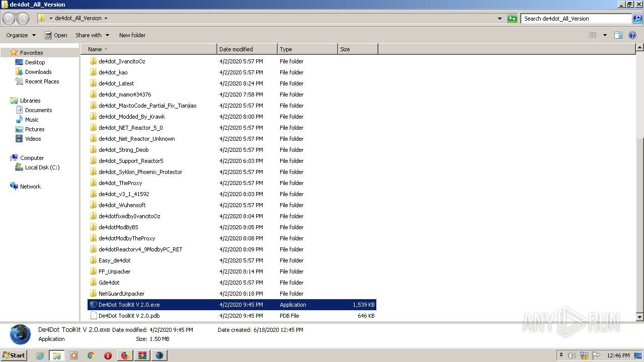Select the Easy_de4dot folder
This screenshot has width=644, height=362.
[114, 260]
